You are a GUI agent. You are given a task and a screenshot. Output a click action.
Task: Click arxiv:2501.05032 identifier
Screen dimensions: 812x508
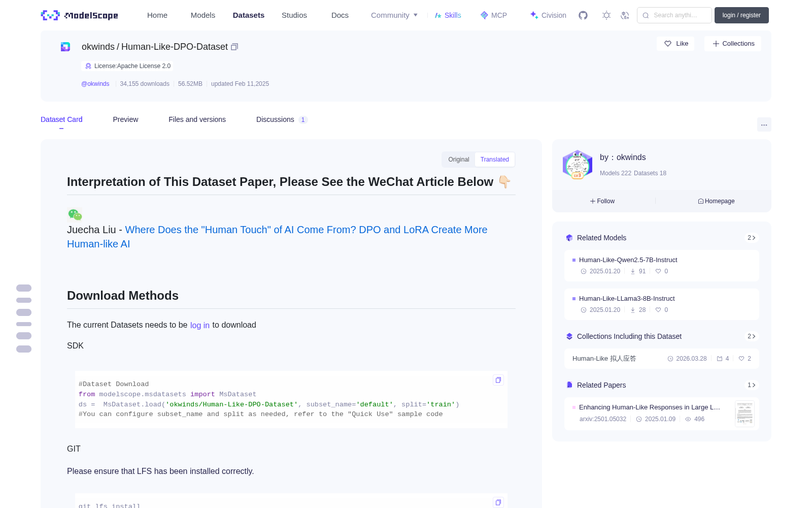click(x=603, y=419)
